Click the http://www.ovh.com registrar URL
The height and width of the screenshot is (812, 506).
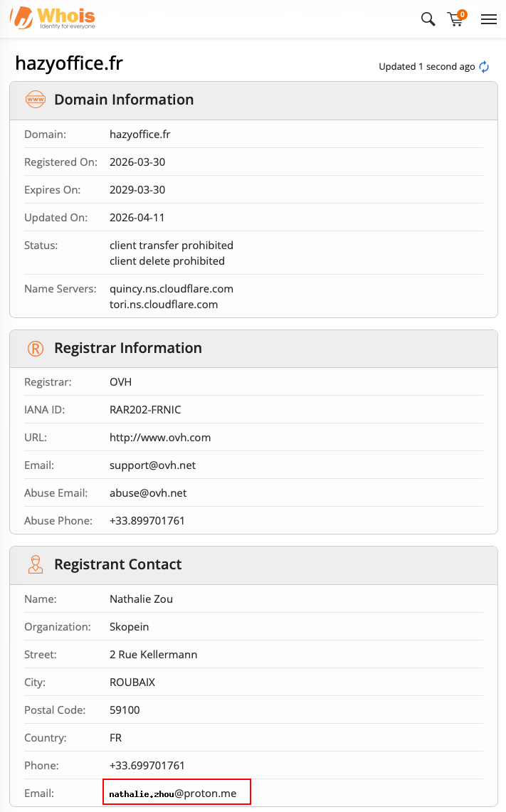[x=160, y=438]
